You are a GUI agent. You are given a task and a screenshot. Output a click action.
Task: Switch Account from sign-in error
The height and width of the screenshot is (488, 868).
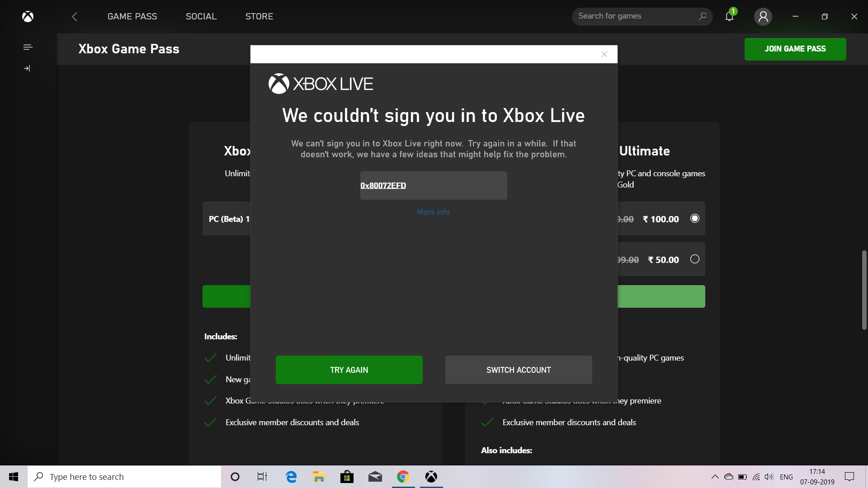point(519,370)
